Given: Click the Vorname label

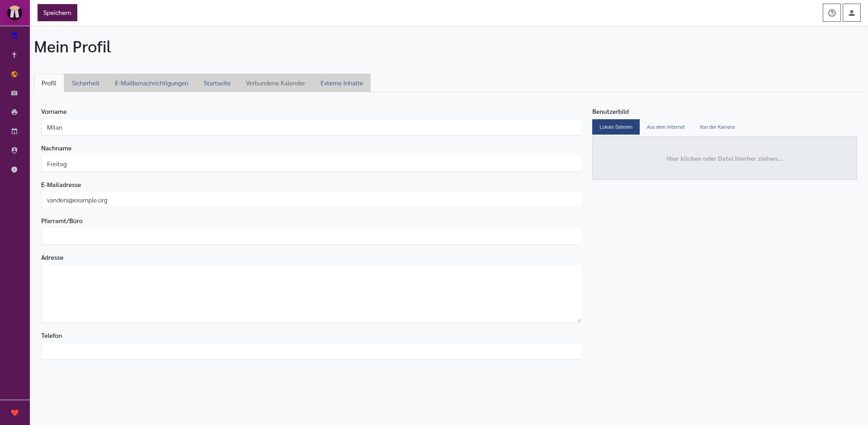Looking at the screenshot, I should tap(54, 112).
